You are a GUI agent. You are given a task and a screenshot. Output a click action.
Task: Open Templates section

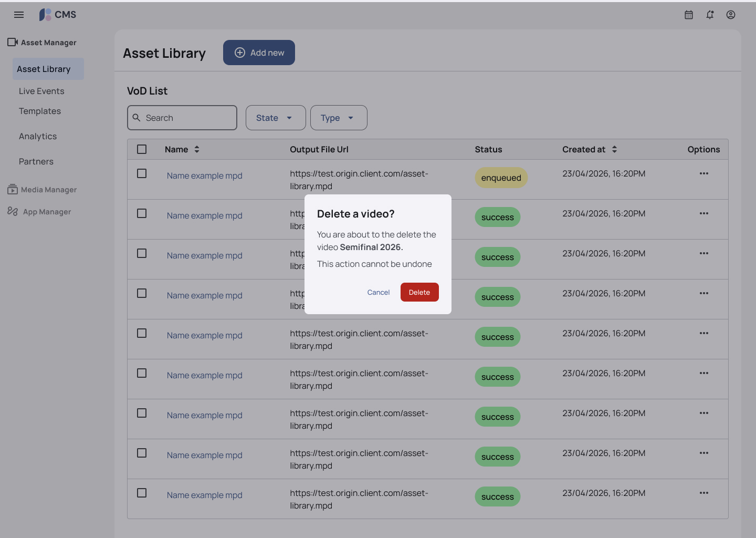(x=40, y=111)
